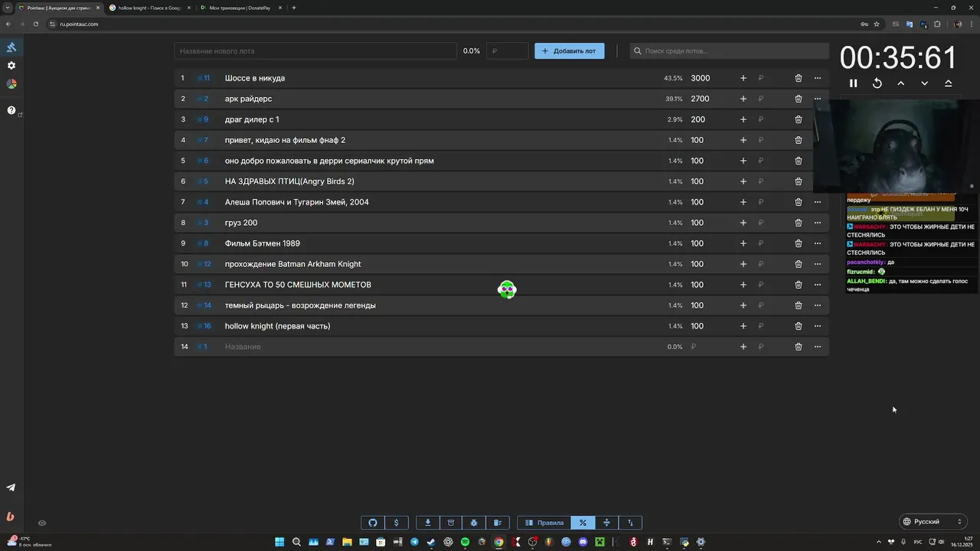Screen dimensions: 980x551
Task: Open a new browser tab
Action: [294, 8]
